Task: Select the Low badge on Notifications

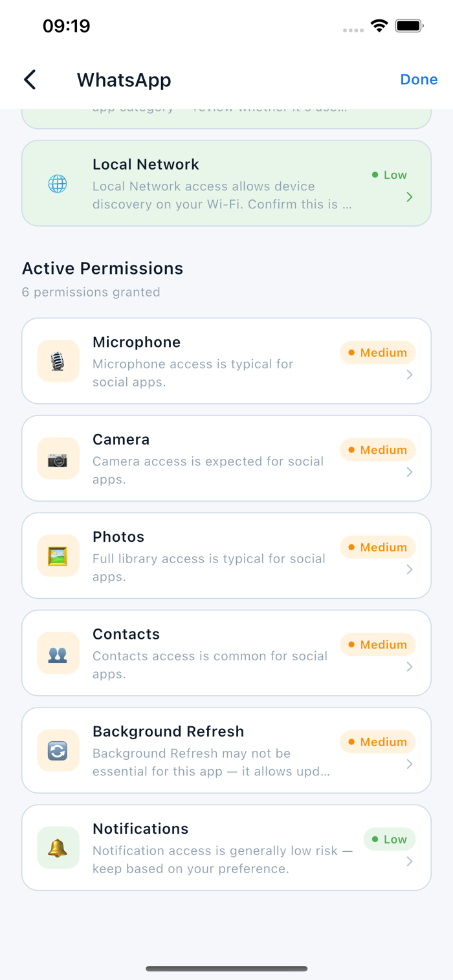Action: pyautogui.click(x=390, y=840)
